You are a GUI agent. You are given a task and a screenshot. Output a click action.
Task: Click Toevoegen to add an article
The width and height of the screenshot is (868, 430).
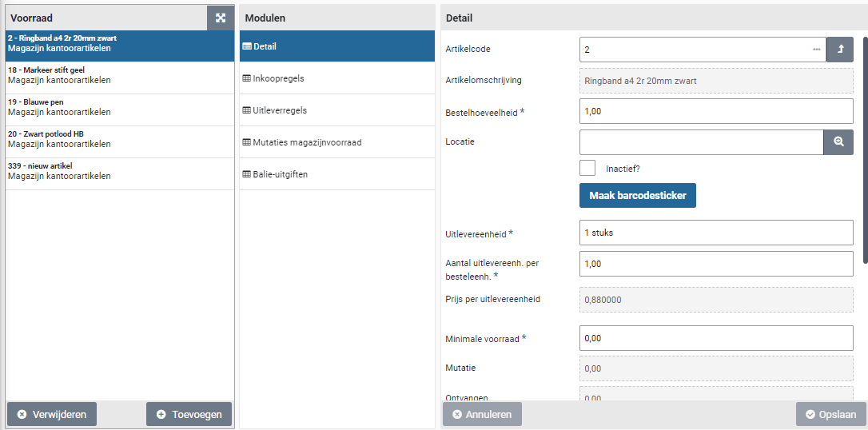pos(189,414)
